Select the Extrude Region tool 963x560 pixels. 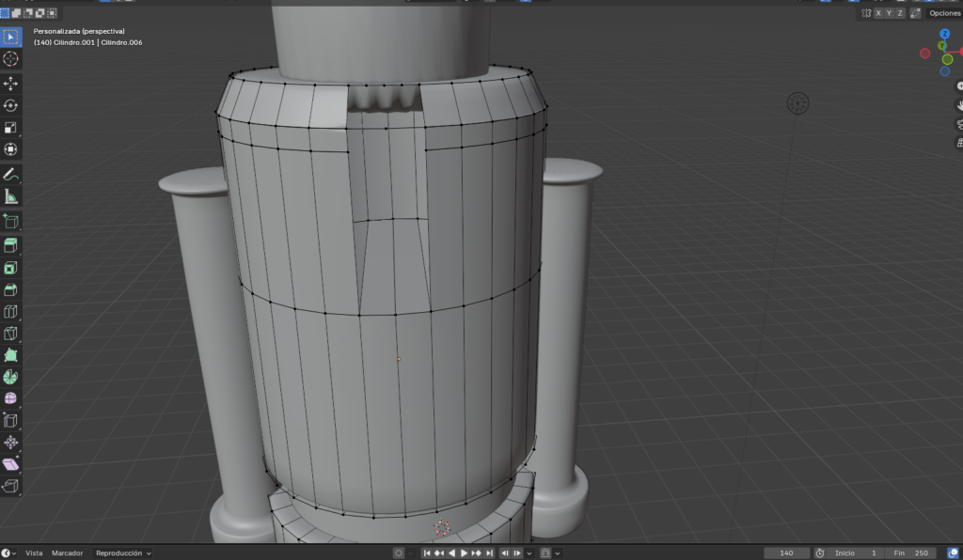tap(11, 245)
